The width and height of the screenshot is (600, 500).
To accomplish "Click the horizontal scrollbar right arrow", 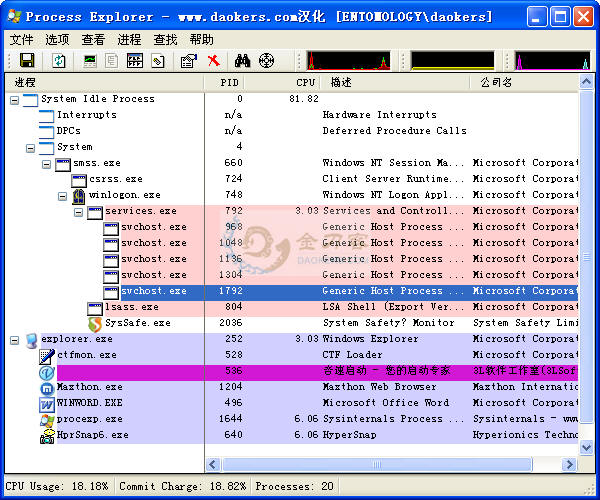I will point(569,464).
